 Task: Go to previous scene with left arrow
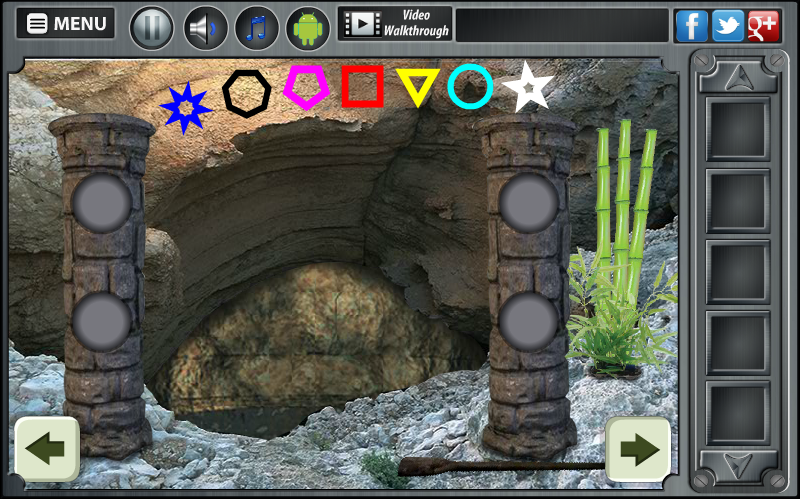pyautogui.click(x=47, y=449)
